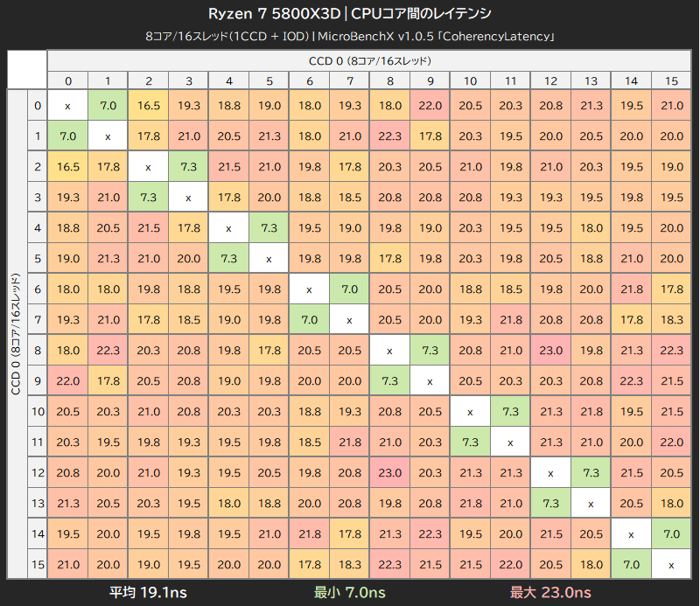700x606 pixels.
Task: Click row header 6
Action: [38, 289]
